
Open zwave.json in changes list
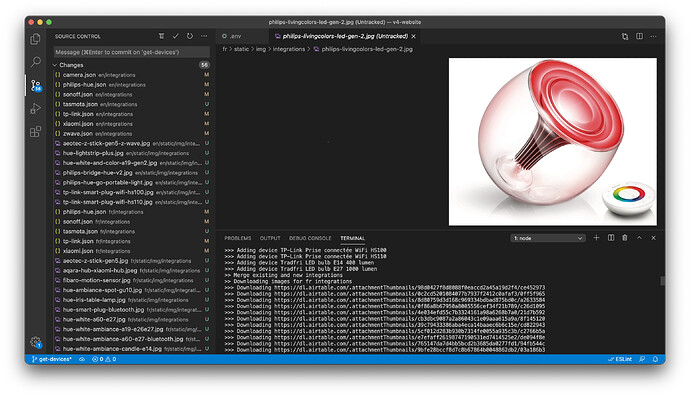(132, 133)
